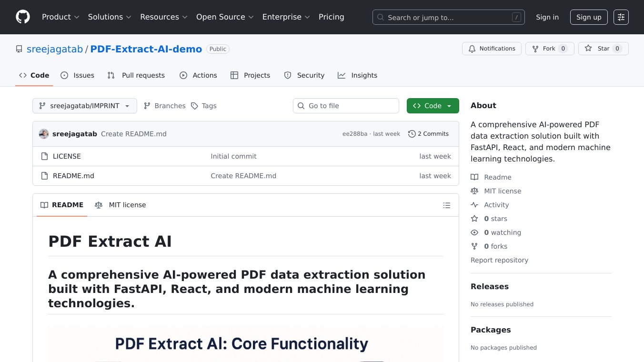Open the README outline icon
The image size is (644, 362).
[446, 205]
